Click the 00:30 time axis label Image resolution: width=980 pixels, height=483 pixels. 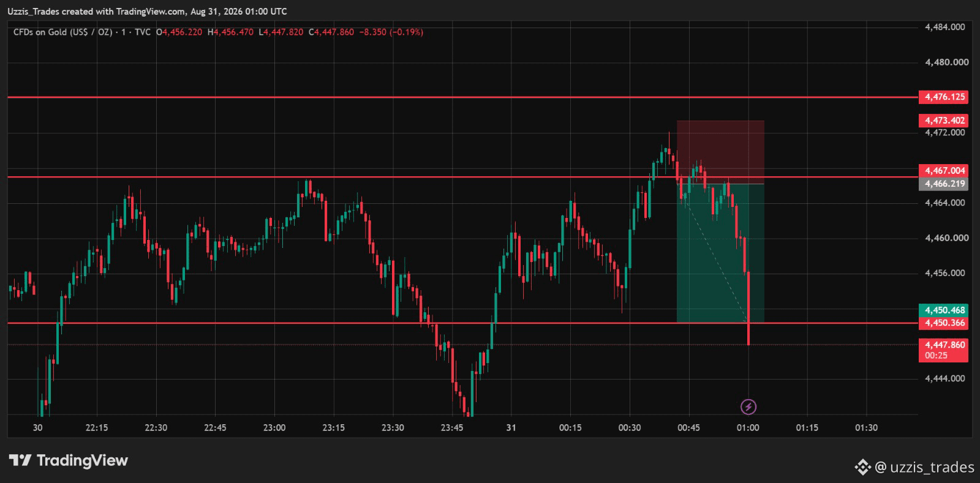click(x=630, y=428)
